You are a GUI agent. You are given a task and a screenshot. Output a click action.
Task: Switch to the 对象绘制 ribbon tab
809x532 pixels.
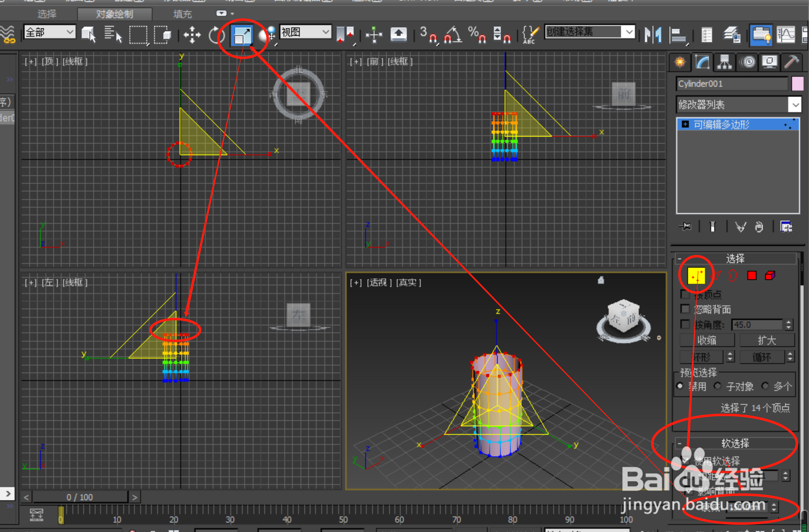(x=115, y=14)
